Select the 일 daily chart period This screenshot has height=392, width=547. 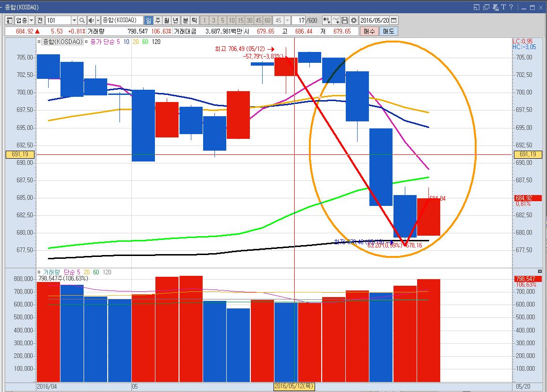point(149,20)
